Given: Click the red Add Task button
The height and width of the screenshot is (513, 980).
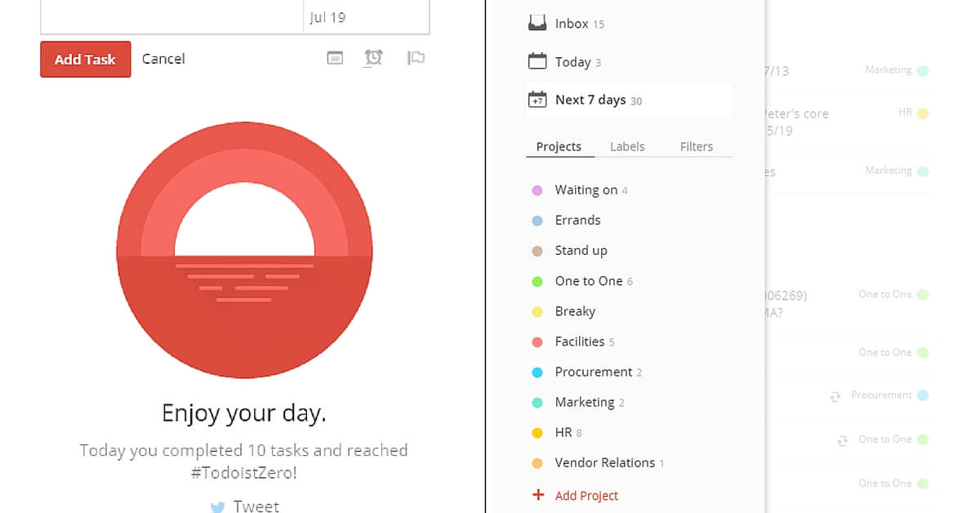Looking at the screenshot, I should [x=86, y=60].
